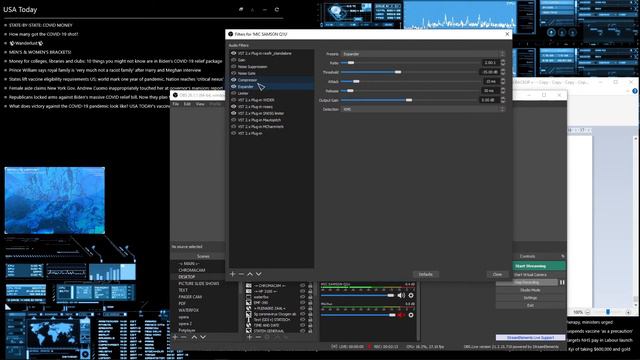Open the Presets dropdown showing Expander

click(422, 54)
